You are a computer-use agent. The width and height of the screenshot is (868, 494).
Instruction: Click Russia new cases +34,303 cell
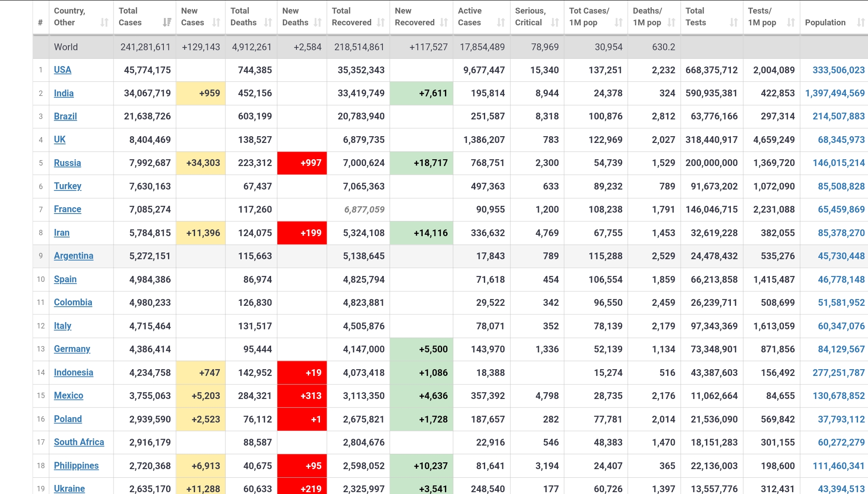click(200, 163)
